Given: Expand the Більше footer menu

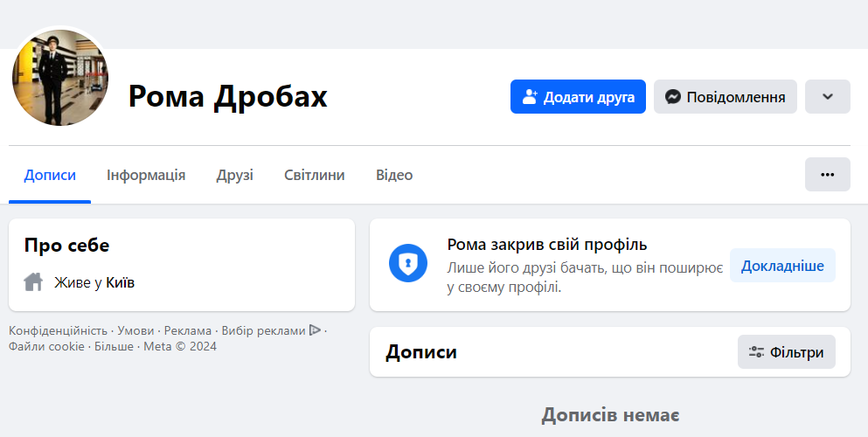Looking at the screenshot, I should 114,346.
